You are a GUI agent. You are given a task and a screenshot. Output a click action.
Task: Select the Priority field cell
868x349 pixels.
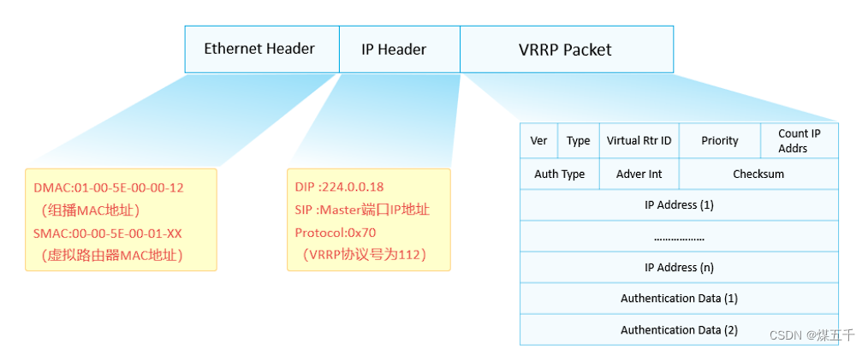coord(720,140)
